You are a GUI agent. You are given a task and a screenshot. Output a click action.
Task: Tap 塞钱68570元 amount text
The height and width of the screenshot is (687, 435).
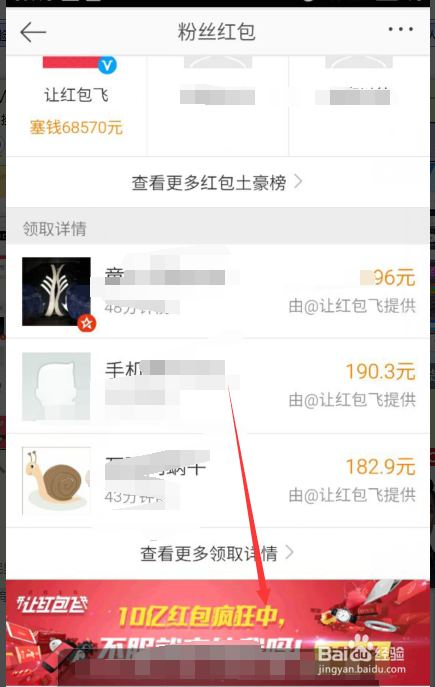(76, 127)
